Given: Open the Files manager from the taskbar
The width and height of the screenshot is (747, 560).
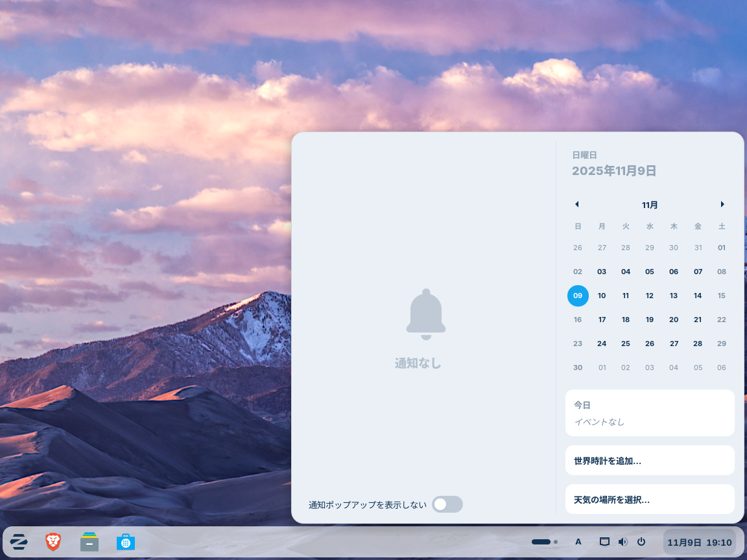Looking at the screenshot, I should click(x=89, y=542).
